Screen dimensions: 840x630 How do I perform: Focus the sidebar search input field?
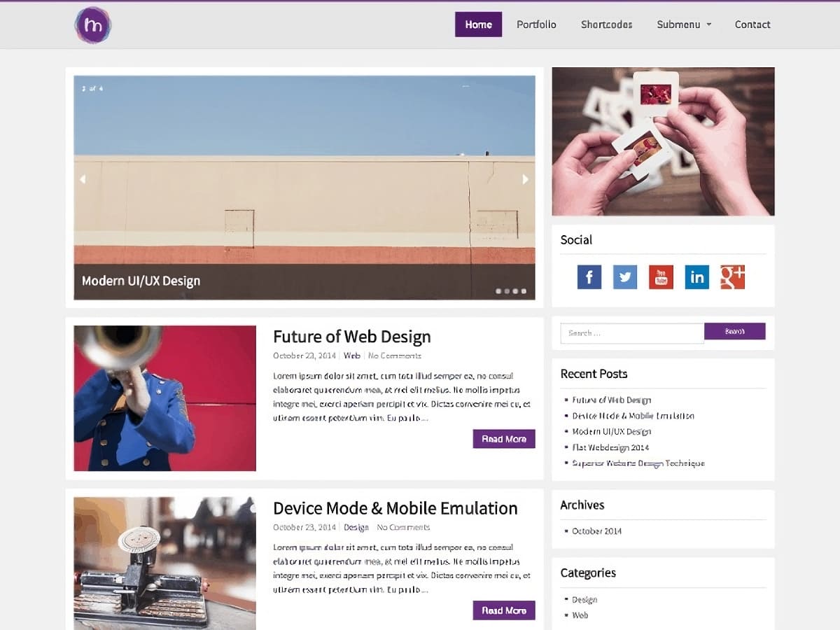pos(632,333)
